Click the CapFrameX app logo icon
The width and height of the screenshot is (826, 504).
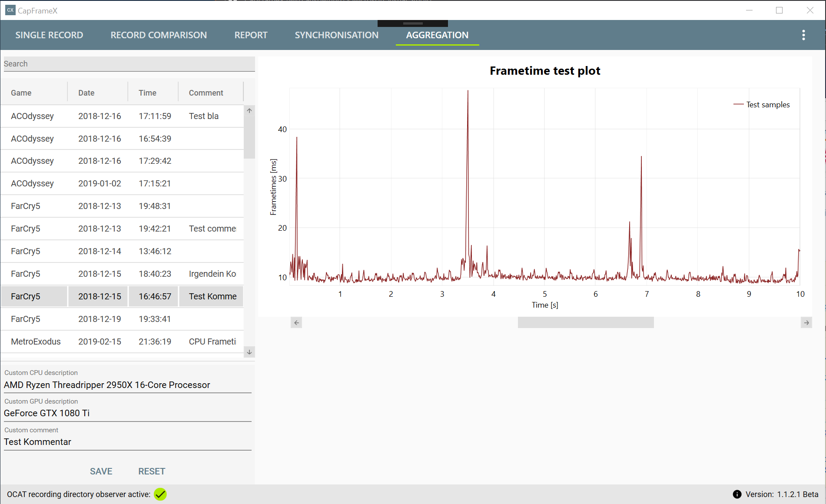[x=10, y=10]
